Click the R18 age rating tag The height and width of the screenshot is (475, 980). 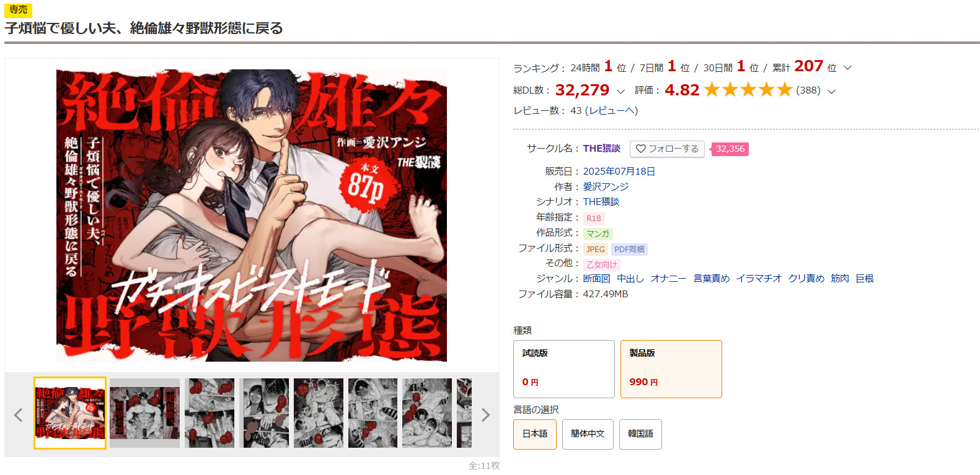pyautogui.click(x=593, y=218)
